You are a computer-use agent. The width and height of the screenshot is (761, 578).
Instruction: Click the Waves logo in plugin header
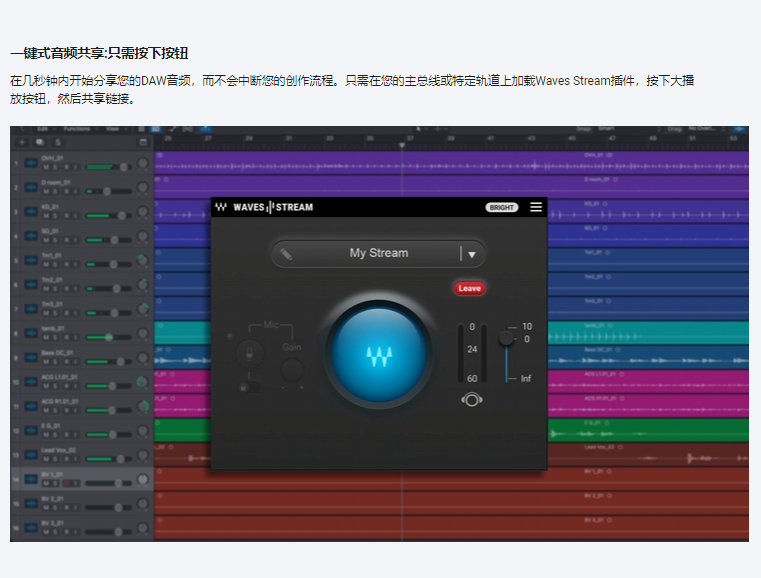click(x=221, y=207)
